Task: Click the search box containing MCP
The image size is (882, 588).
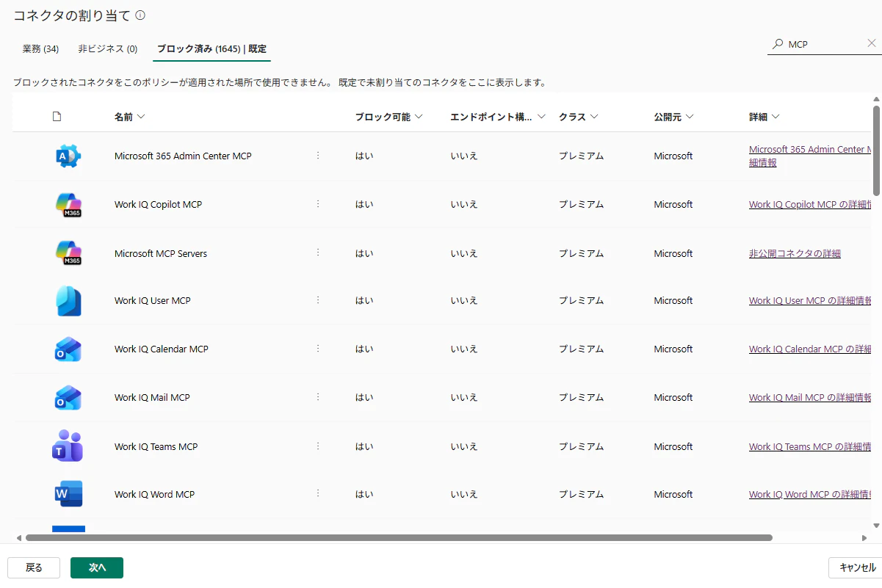Action: click(824, 44)
